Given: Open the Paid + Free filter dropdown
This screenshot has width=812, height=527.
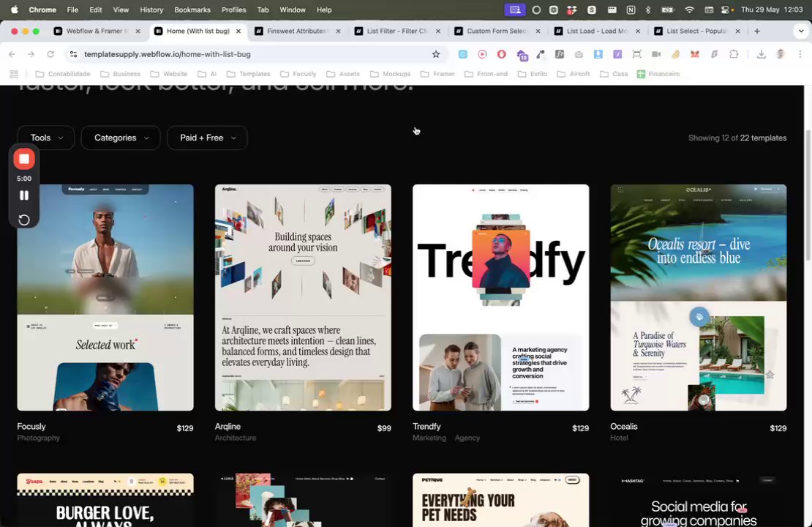Looking at the screenshot, I should (x=207, y=138).
